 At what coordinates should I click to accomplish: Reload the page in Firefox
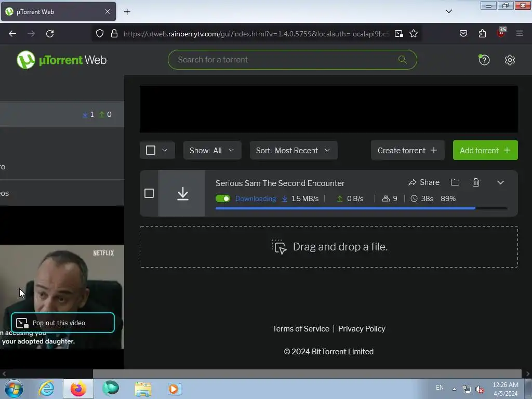50,34
